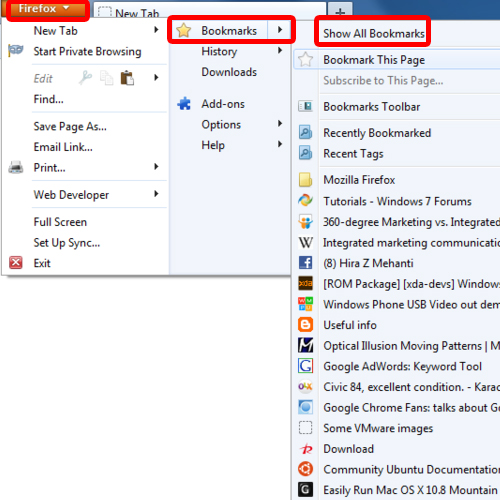Open the Bookmarks Toolbar folder
Screen dimensions: 500x500
pyautogui.click(x=371, y=107)
